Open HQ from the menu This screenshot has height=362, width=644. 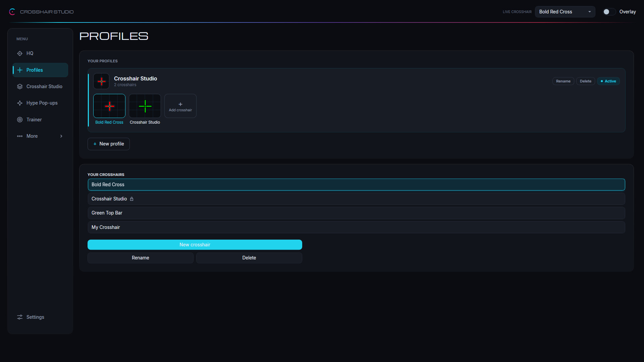(x=40, y=53)
